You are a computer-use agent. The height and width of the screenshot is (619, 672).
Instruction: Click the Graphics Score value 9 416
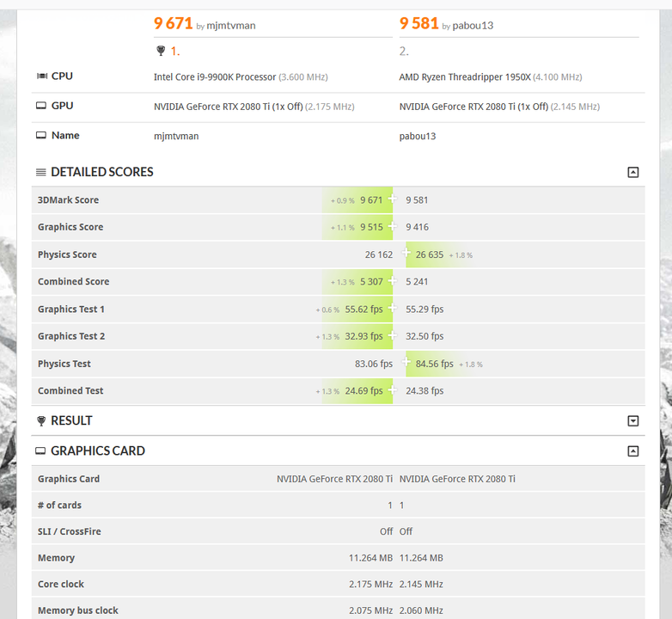coord(417,227)
